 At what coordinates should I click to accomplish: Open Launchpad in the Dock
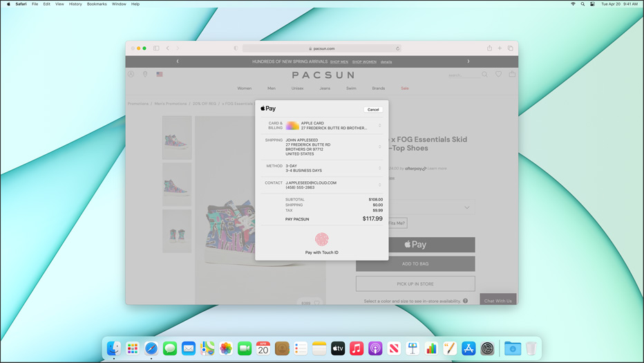[x=132, y=348]
